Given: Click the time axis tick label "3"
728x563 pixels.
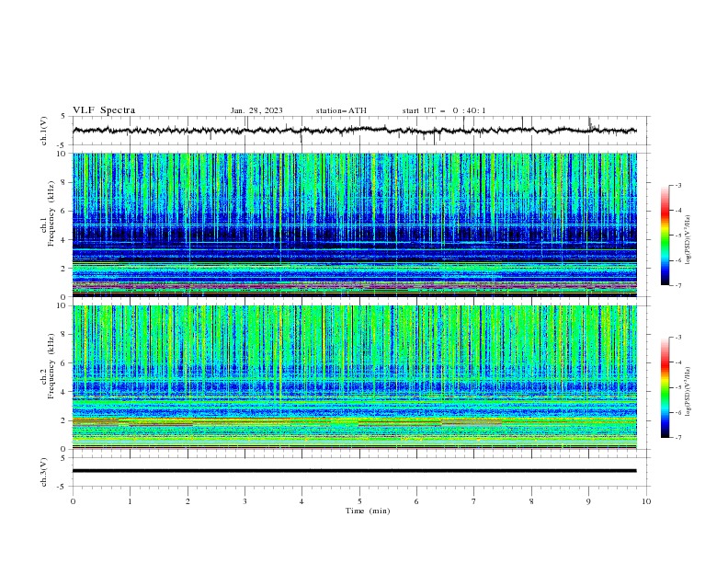Looking at the screenshot, I should coord(245,501).
